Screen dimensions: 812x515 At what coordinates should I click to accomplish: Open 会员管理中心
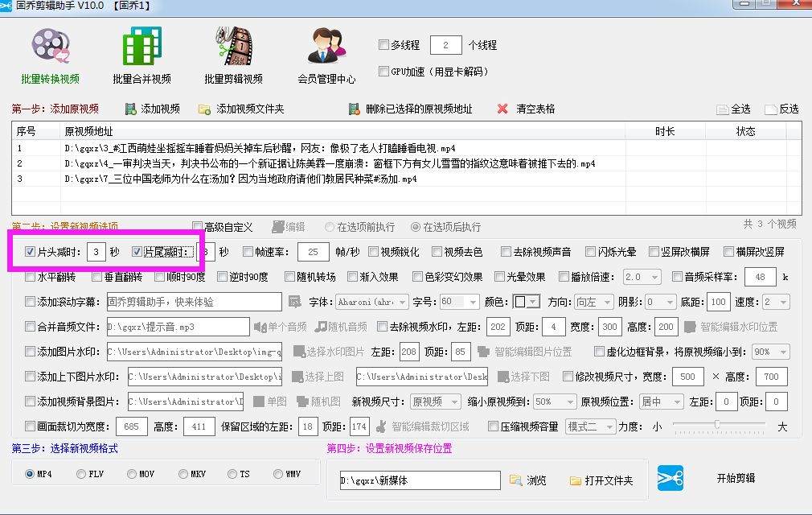click(326, 56)
